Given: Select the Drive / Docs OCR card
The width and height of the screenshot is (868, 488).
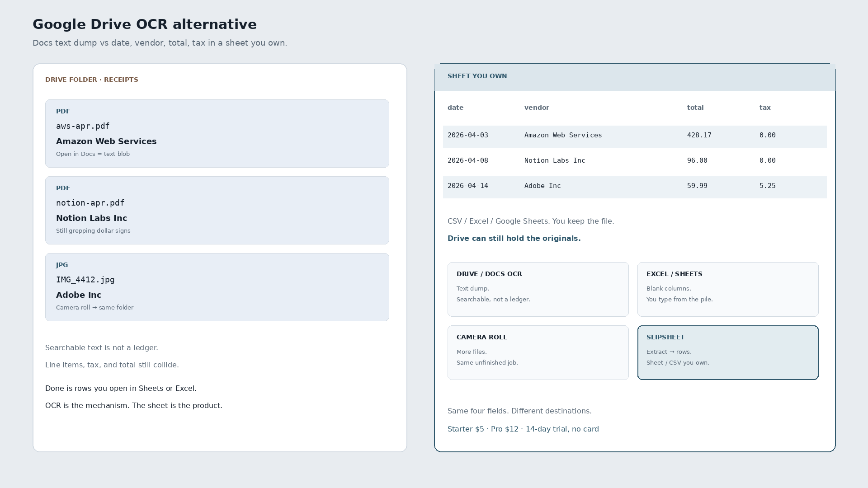Looking at the screenshot, I should (538, 290).
